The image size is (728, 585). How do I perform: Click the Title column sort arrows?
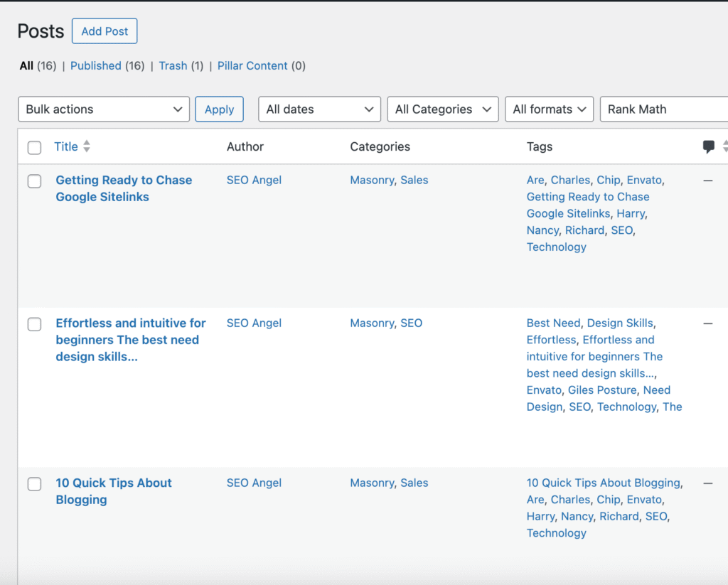click(x=87, y=146)
